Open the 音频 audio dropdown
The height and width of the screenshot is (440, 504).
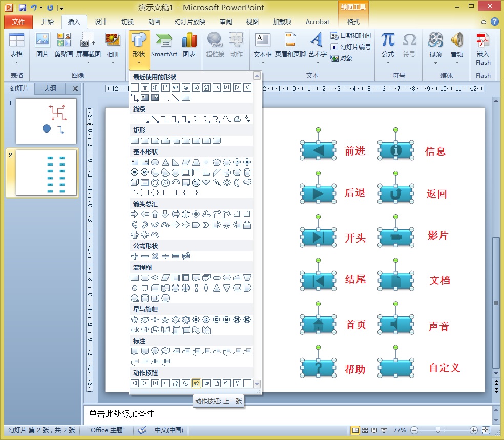point(457,48)
